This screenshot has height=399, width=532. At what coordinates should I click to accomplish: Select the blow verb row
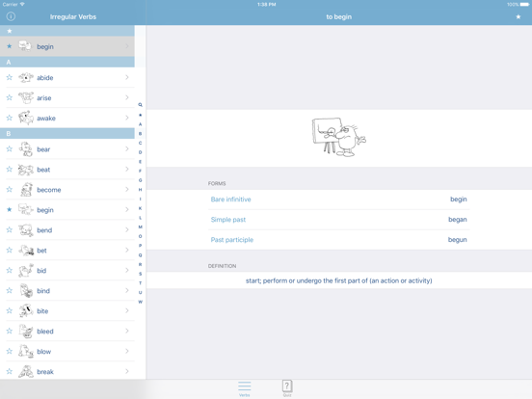click(x=67, y=351)
